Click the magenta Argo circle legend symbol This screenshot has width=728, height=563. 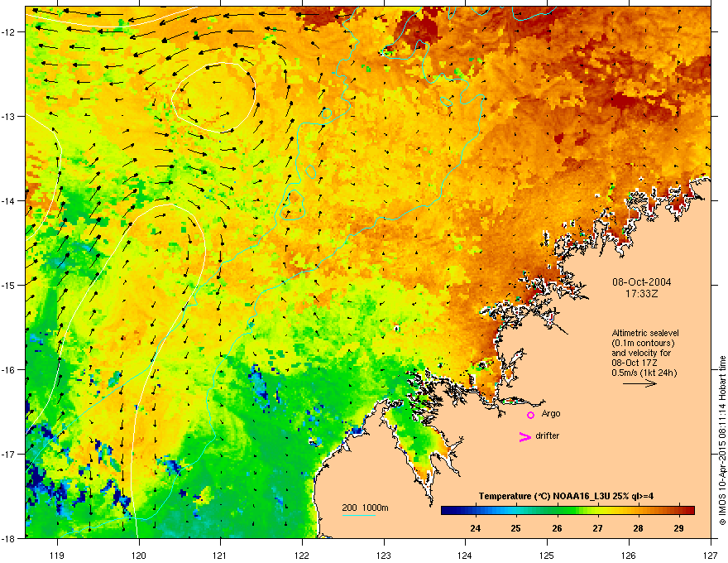[530, 415]
